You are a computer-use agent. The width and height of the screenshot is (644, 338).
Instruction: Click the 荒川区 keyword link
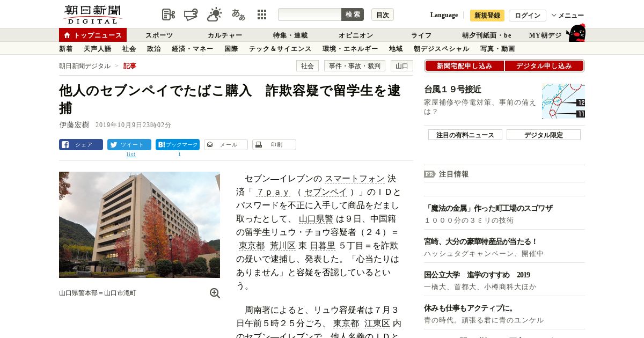pos(283,246)
